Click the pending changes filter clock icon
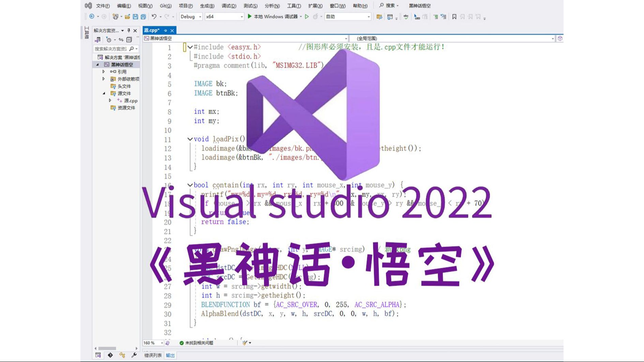This screenshot has width=644, height=362. (x=108, y=40)
